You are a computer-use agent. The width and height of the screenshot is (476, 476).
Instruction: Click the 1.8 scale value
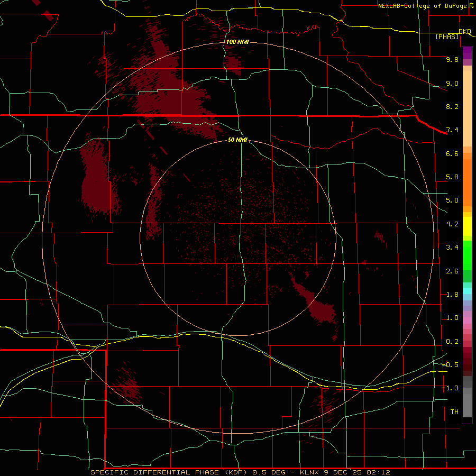coord(452,295)
